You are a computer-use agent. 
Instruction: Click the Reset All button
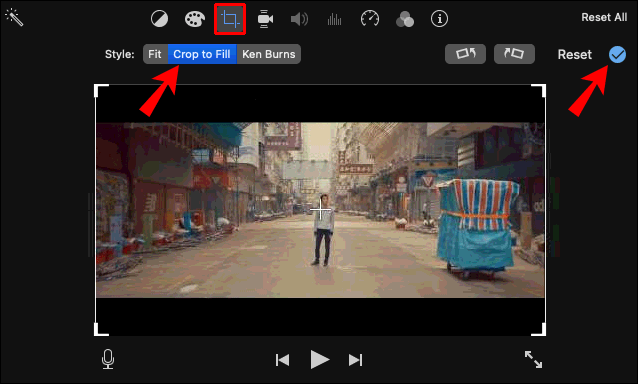coord(604,17)
